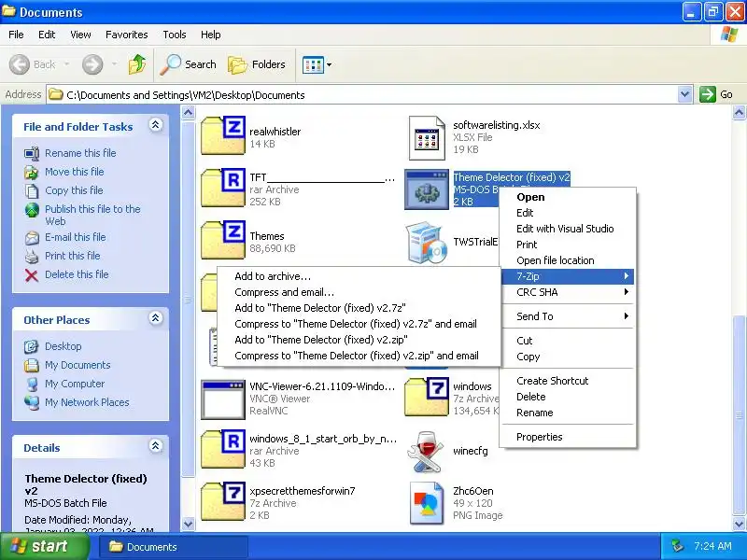Click the Move this file link
The width and height of the screenshot is (747, 560).
[x=74, y=172]
